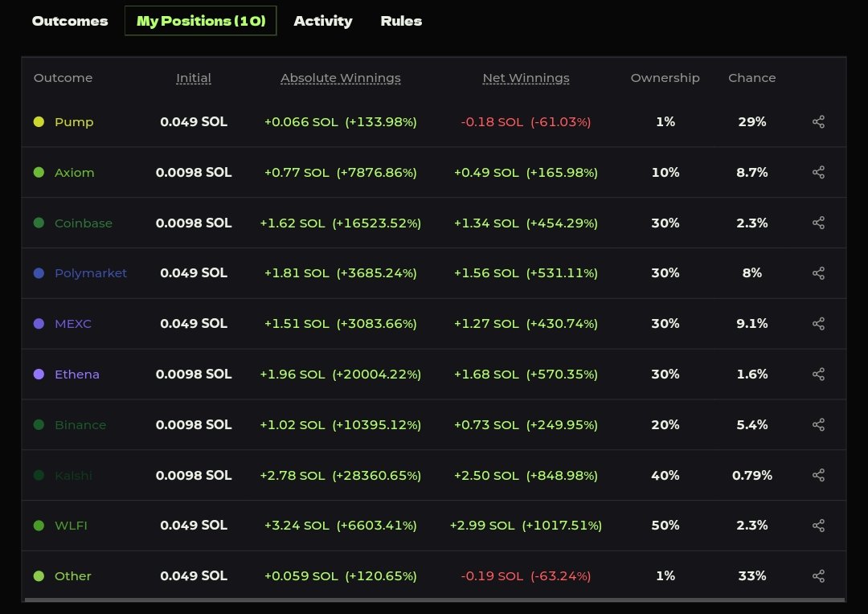
Task: Select the My Positions (10) tab
Action: click(200, 21)
